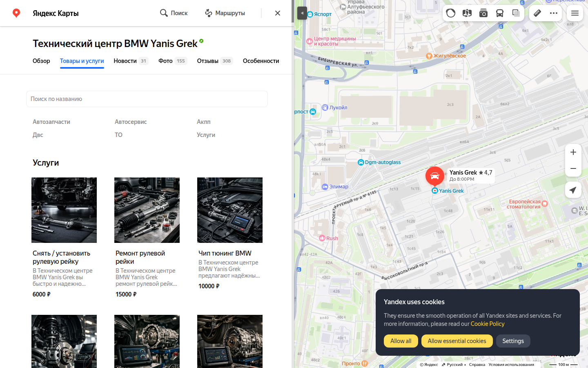Open cookie Settings
The width and height of the screenshot is (588, 368).
[x=513, y=341]
